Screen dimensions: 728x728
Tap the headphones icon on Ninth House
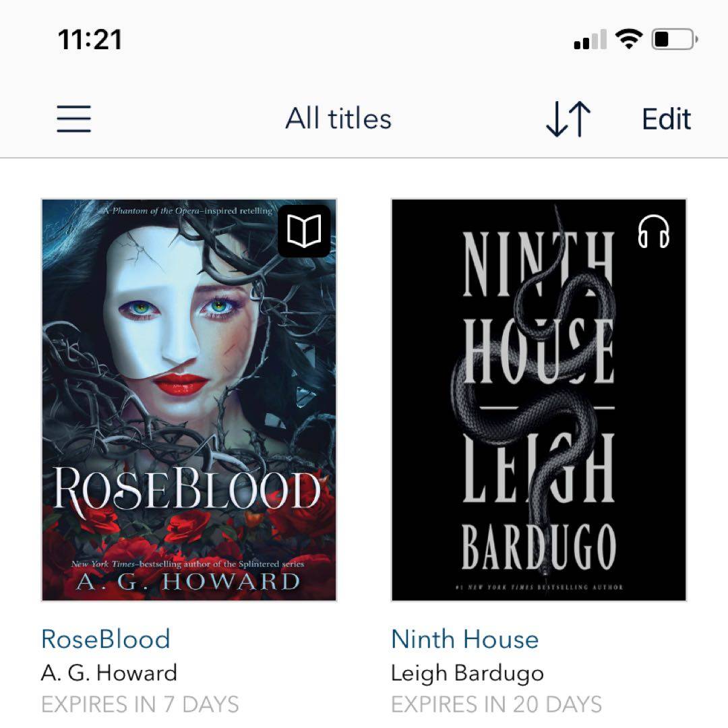pos(653,231)
